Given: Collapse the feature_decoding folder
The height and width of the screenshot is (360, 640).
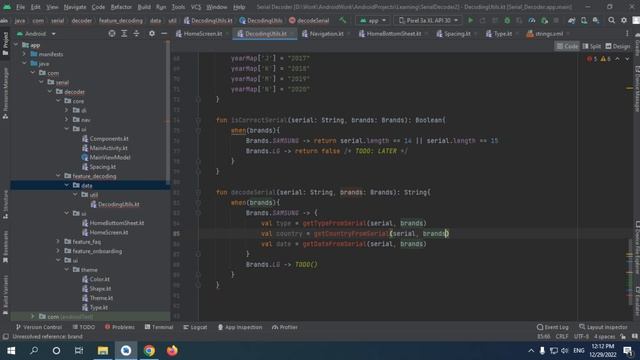Looking at the screenshot, I should pyautogui.click(x=58, y=176).
